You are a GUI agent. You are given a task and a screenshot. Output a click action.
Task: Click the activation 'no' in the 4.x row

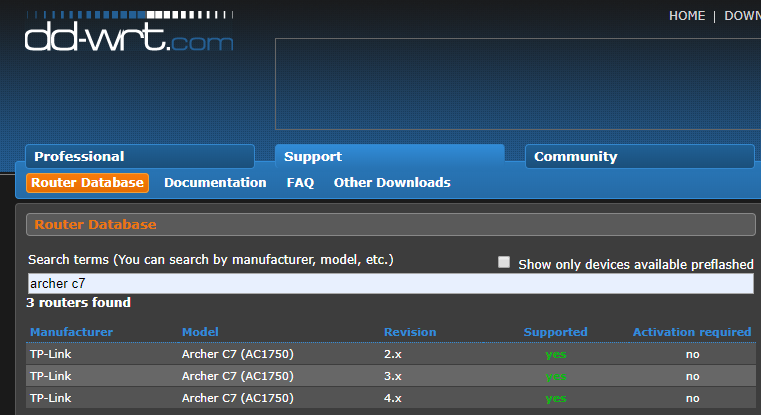pyautogui.click(x=693, y=398)
